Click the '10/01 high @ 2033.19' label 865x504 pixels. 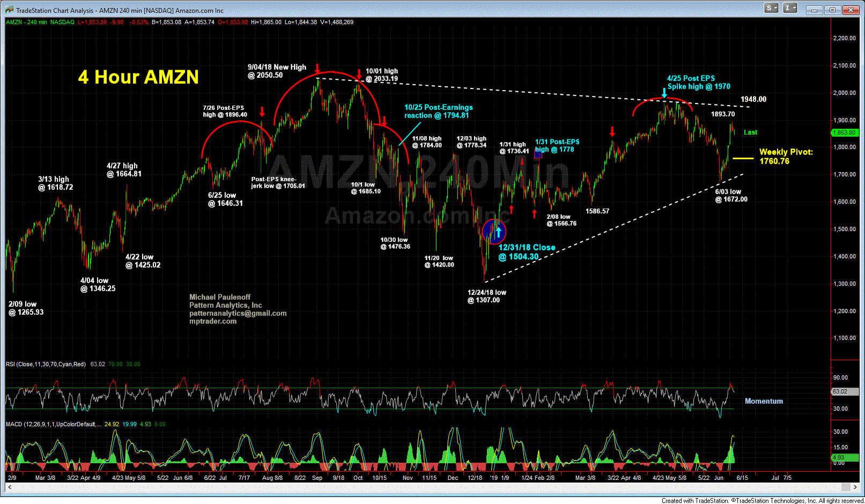click(382, 75)
